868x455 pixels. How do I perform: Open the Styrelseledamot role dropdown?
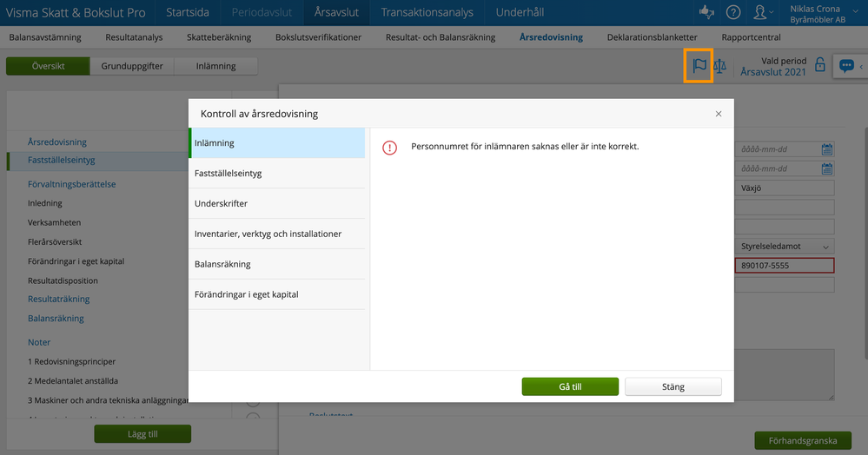point(784,247)
